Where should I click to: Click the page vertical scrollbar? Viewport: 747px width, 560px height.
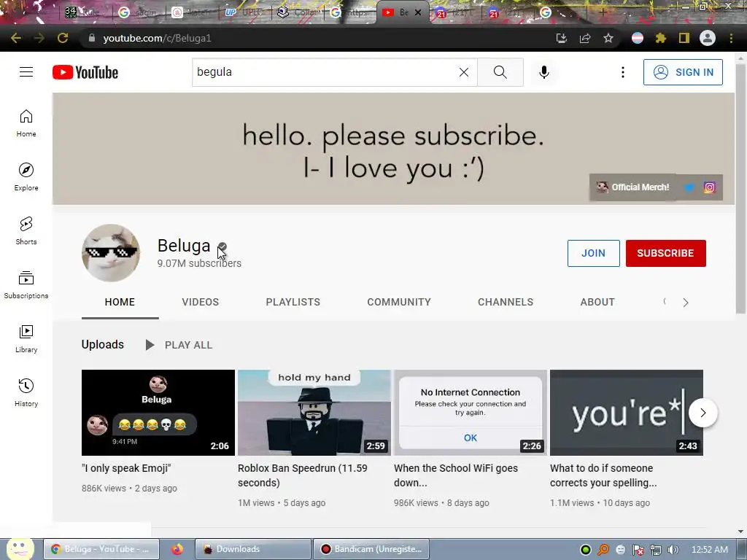tap(740, 190)
